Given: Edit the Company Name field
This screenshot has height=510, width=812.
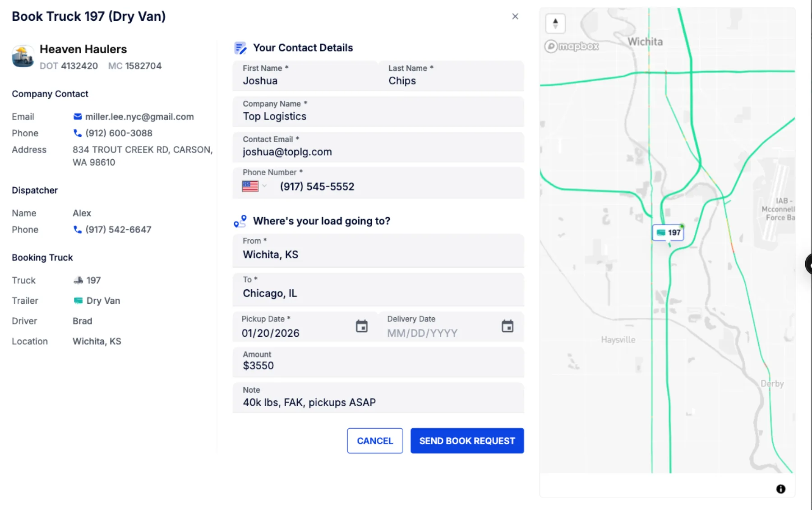Looking at the screenshot, I should tap(378, 111).
